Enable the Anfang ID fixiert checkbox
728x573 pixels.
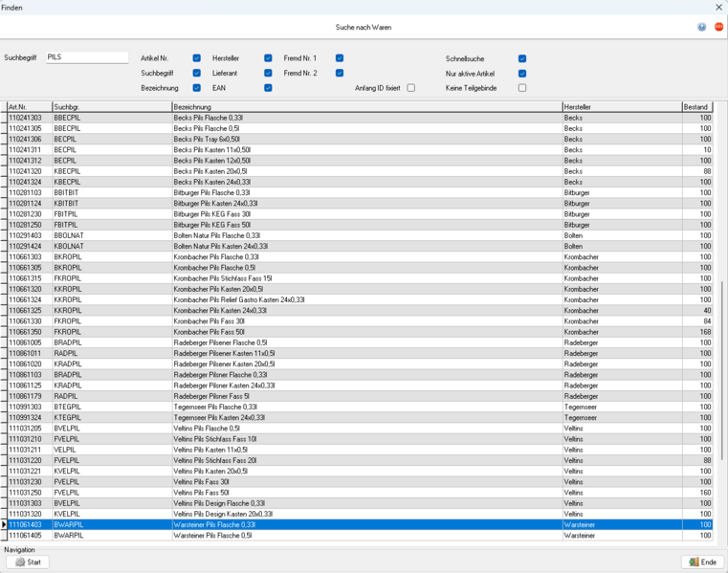pos(411,88)
